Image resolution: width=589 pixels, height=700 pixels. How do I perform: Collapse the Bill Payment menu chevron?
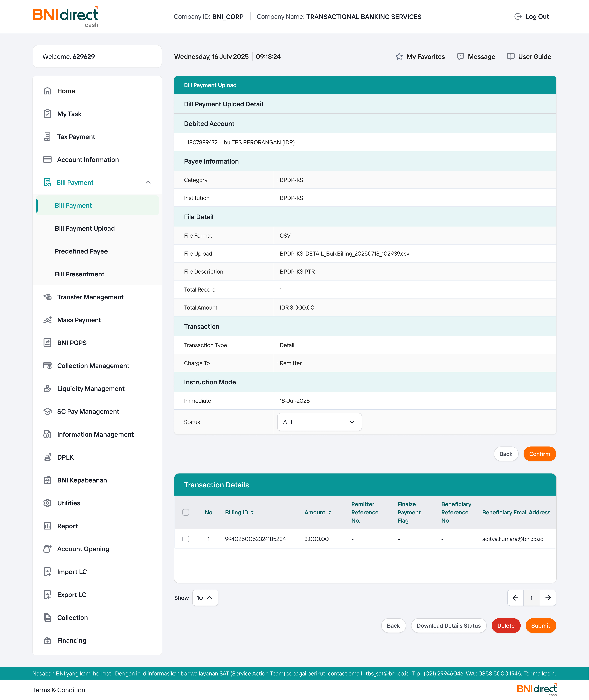148,182
